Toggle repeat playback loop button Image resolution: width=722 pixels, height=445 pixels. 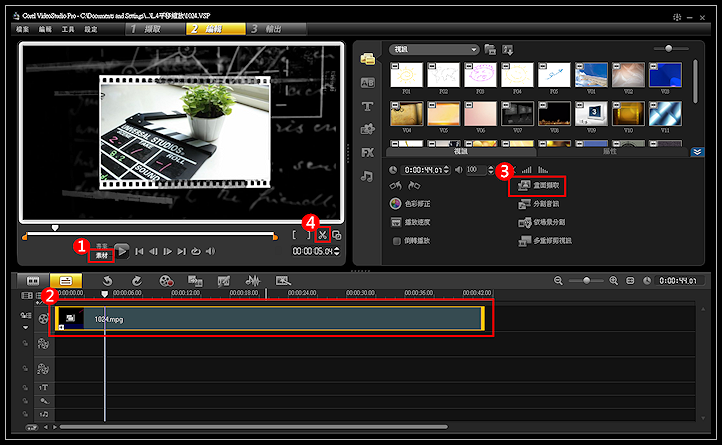click(196, 251)
